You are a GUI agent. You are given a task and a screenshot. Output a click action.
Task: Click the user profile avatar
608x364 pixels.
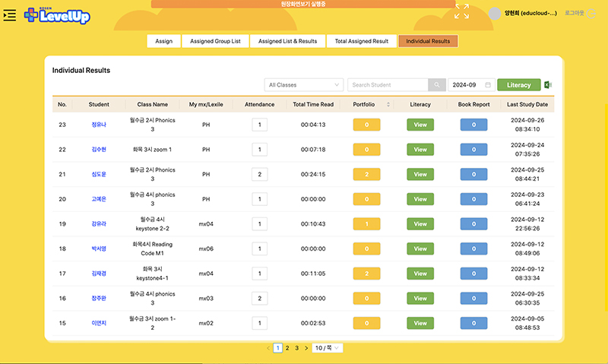[496, 13]
